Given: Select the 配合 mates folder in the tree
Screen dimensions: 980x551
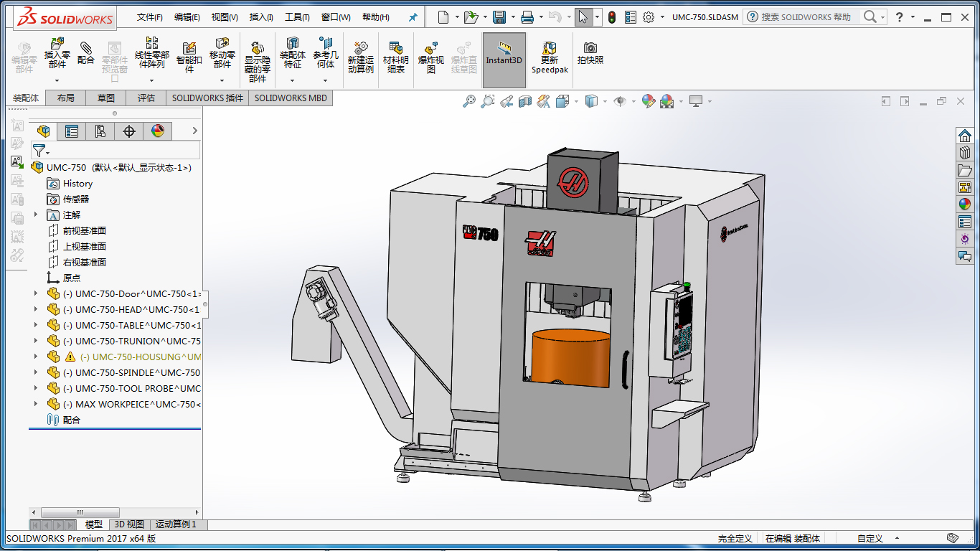Looking at the screenshot, I should (x=63, y=420).
